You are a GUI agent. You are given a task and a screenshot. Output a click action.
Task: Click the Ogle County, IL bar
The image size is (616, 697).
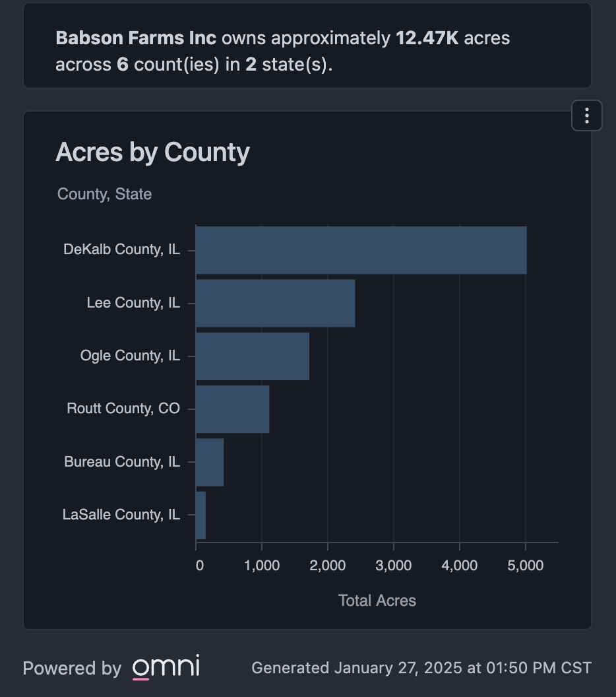[252, 356]
